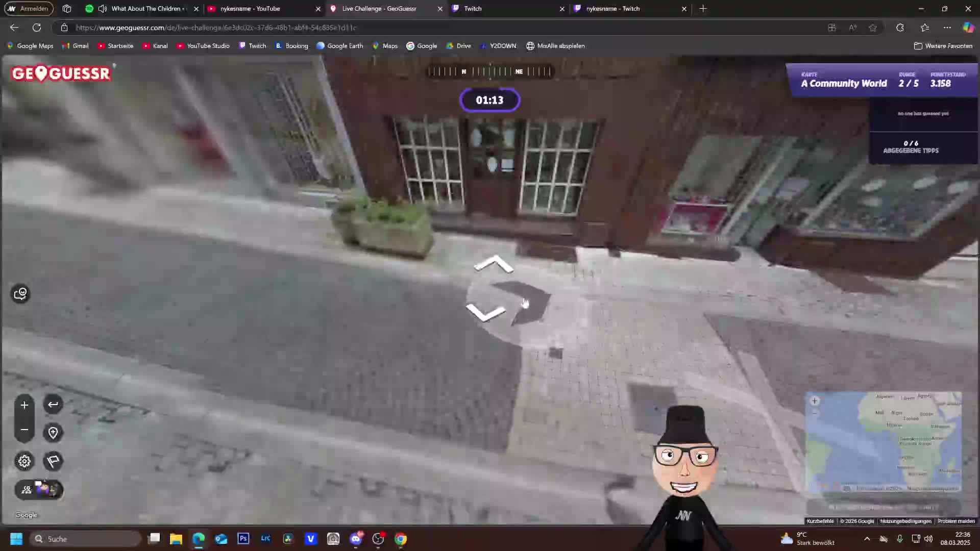Screen dimensions: 980x551
Task: Open the Maps bookmark
Action: pyautogui.click(x=385, y=46)
